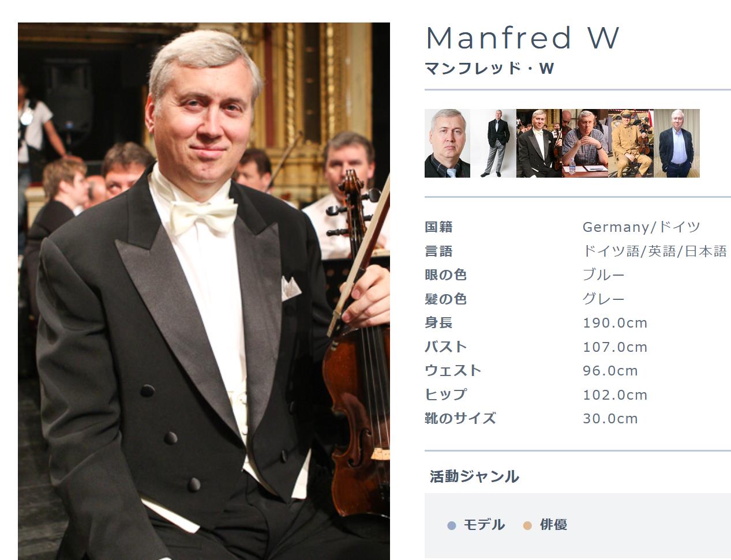The width and height of the screenshot is (731, 560).
Task: Click the 活動ジャンル section heading
Action: pyautogui.click(x=474, y=476)
